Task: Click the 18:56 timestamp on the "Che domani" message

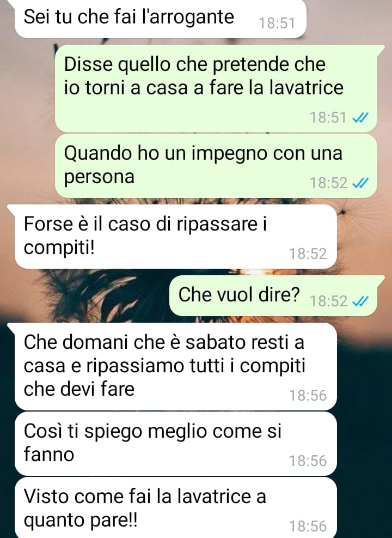Action: click(308, 395)
